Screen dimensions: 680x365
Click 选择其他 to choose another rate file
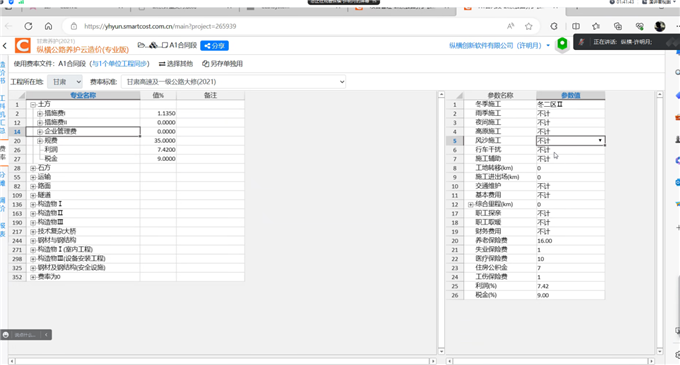click(x=176, y=64)
